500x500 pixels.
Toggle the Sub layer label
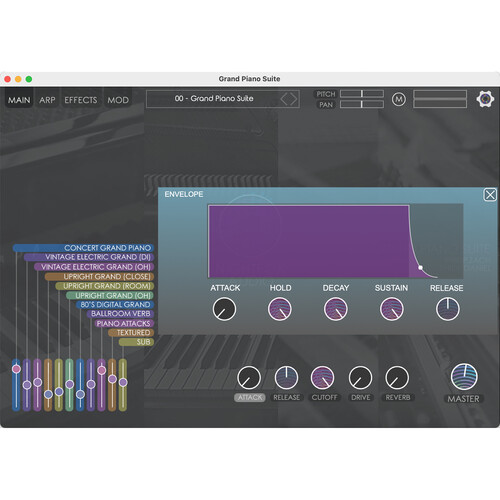[136, 342]
